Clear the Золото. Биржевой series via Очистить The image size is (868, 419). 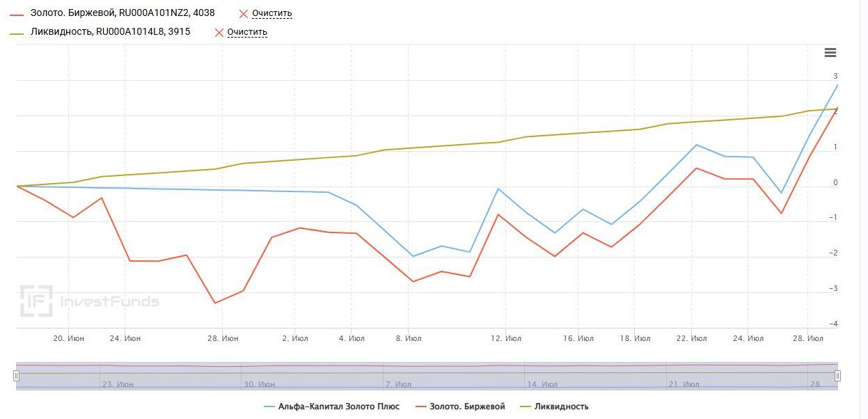click(272, 13)
